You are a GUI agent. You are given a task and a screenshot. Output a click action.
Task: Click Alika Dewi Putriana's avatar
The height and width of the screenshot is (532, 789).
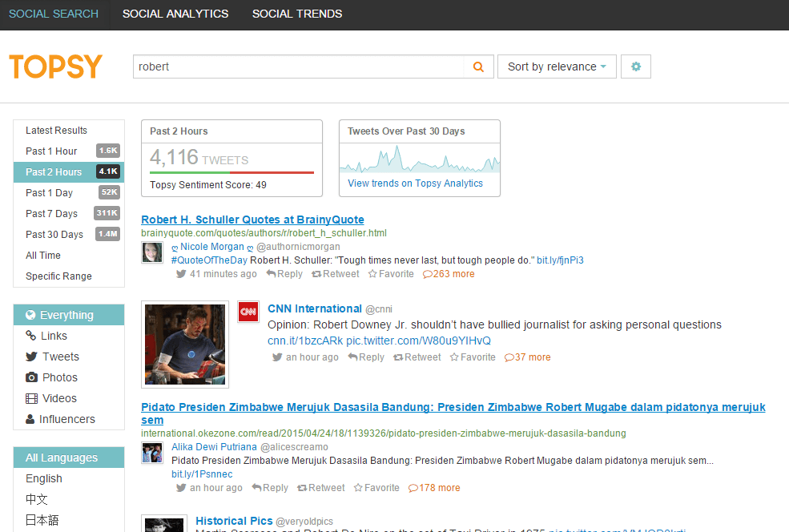pos(152,453)
